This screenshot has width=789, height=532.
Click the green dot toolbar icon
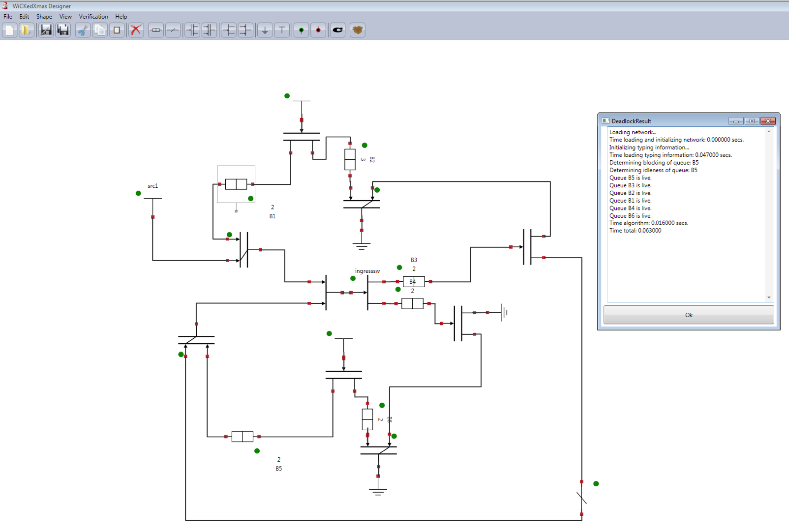point(301,30)
